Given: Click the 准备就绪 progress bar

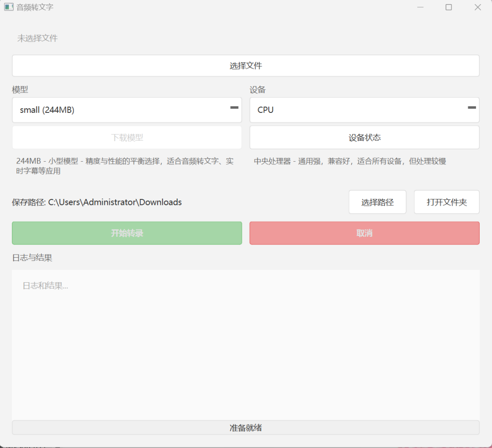Looking at the screenshot, I should (246, 428).
